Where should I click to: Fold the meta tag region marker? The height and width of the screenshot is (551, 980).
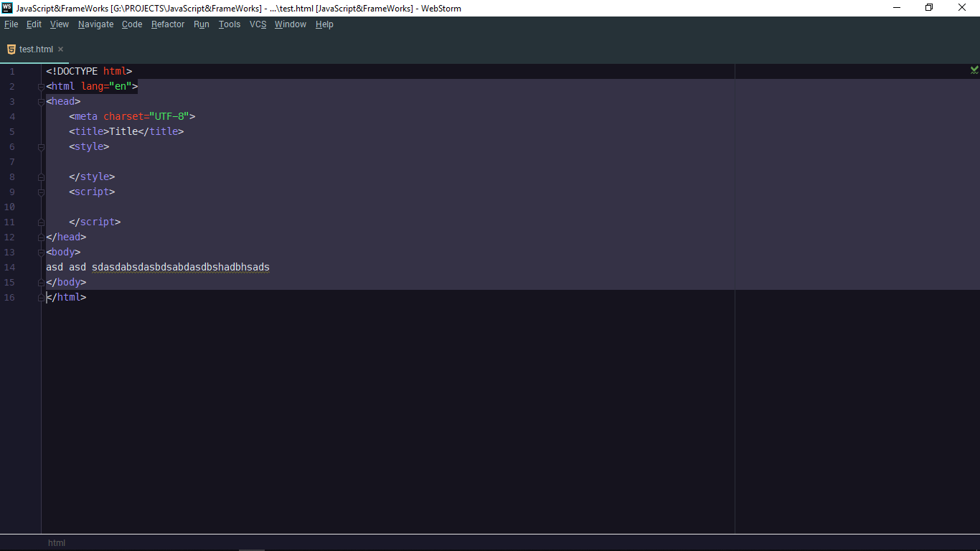click(41, 116)
